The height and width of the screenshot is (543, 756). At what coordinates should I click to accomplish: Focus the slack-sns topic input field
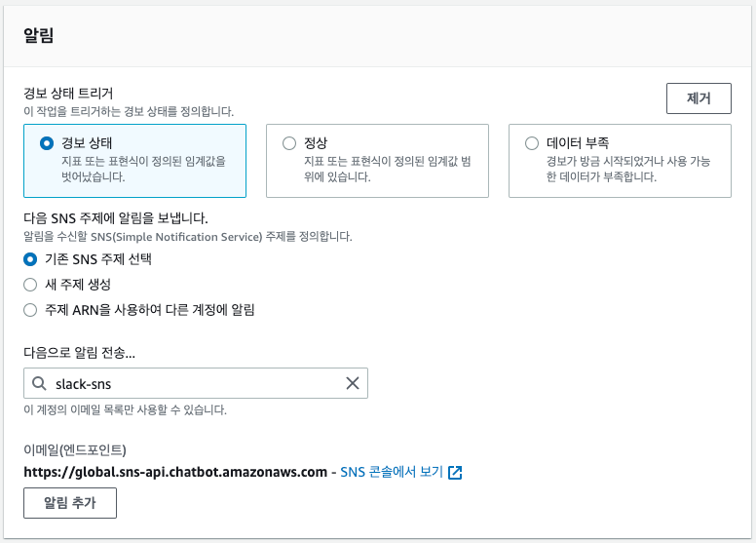196,383
